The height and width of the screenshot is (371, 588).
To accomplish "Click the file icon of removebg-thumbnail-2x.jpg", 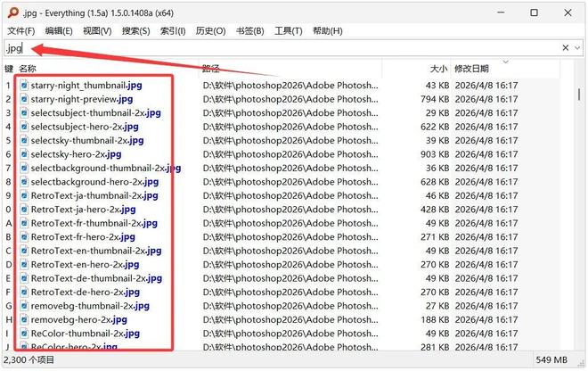I will [x=24, y=306].
